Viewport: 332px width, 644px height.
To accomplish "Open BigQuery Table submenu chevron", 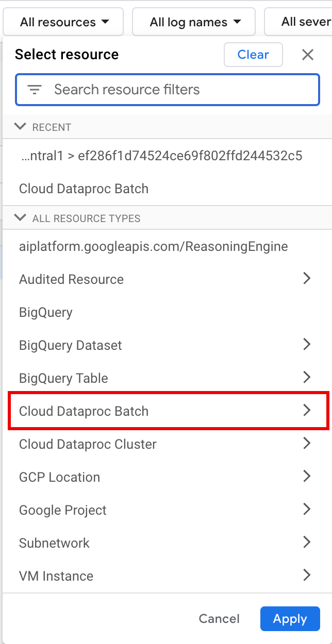I will click(307, 378).
